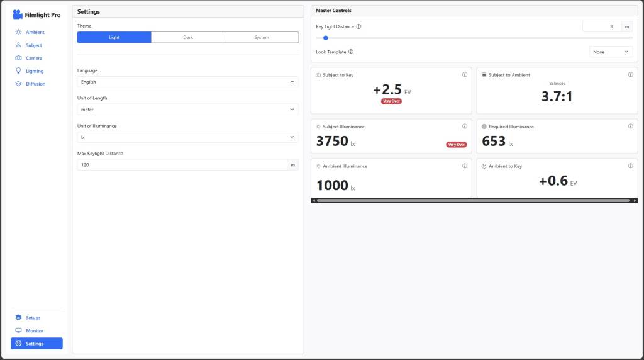This screenshot has height=360, width=644.
Task: Click info icon on Subject to Key card
Action: [465, 75]
